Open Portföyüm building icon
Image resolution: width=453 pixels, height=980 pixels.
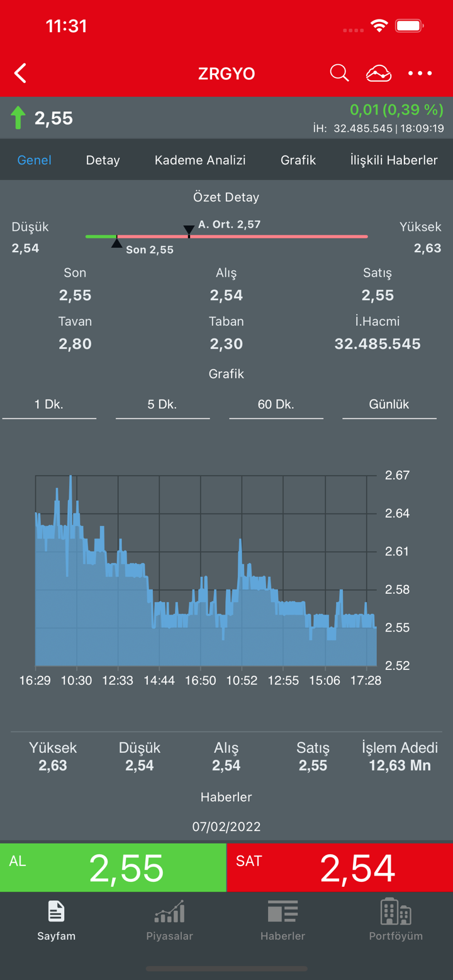[396, 912]
